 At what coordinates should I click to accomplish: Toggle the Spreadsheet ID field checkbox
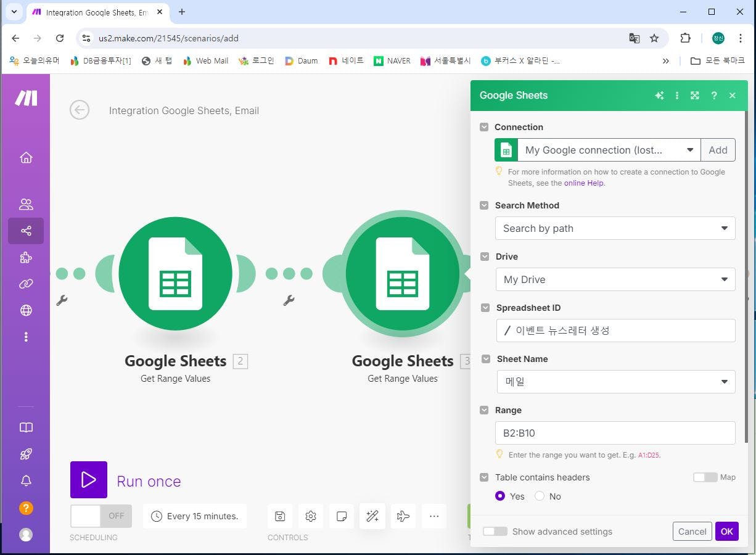coord(485,308)
